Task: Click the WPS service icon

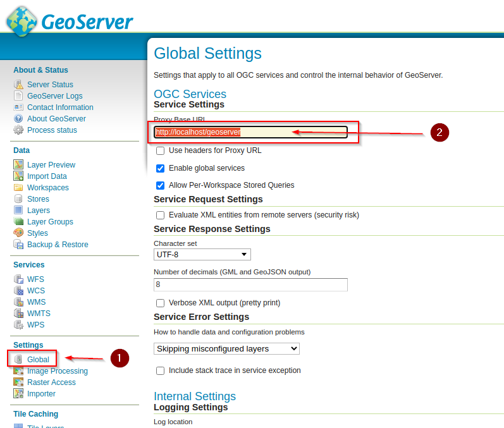Action: 18,324
